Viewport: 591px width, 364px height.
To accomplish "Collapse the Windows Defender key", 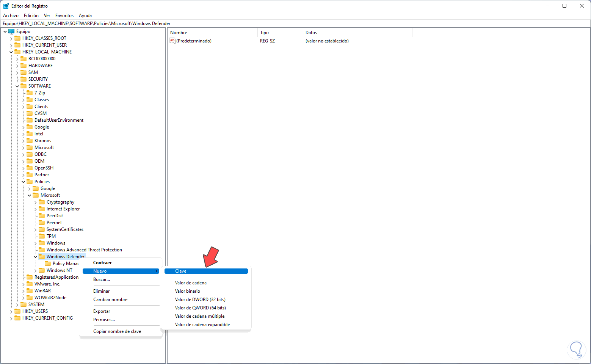I will (x=35, y=257).
